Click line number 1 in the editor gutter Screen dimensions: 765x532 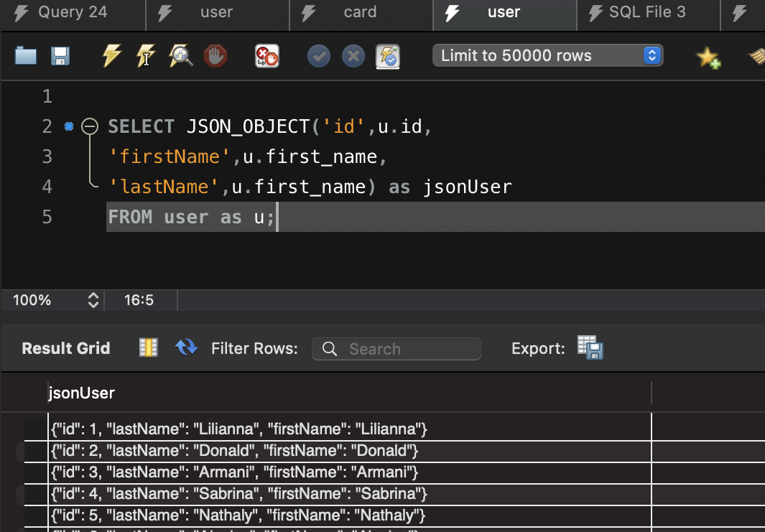click(47, 96)
